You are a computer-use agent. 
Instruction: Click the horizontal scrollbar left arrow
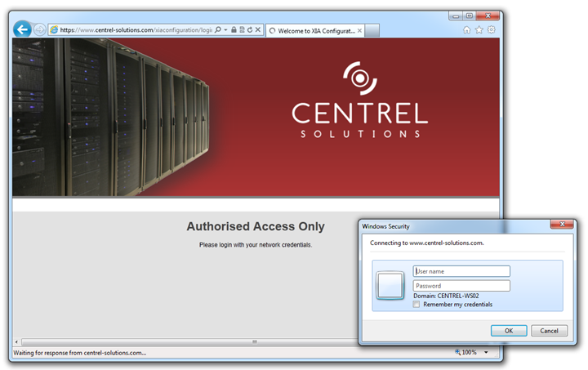coord(16,342)
